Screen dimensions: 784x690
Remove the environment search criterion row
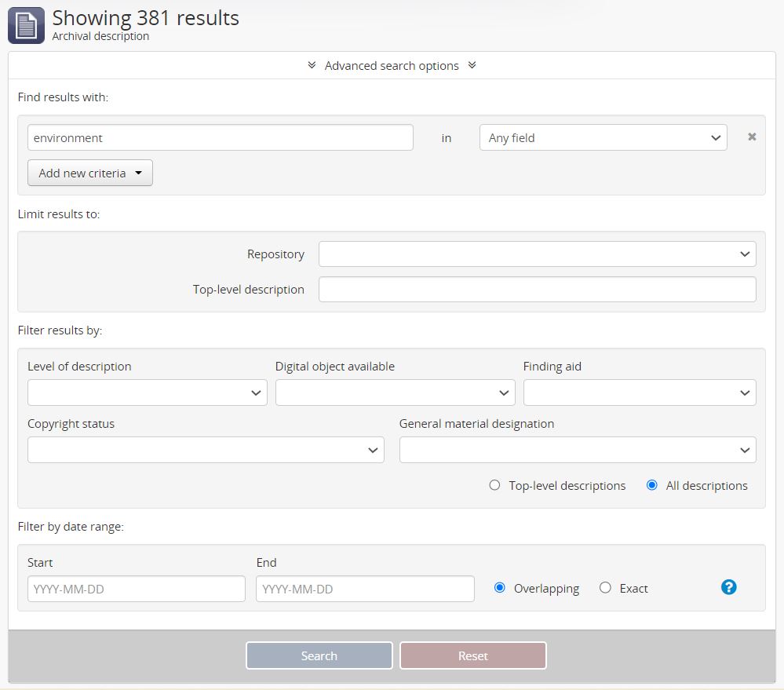[x=752, y=137]
